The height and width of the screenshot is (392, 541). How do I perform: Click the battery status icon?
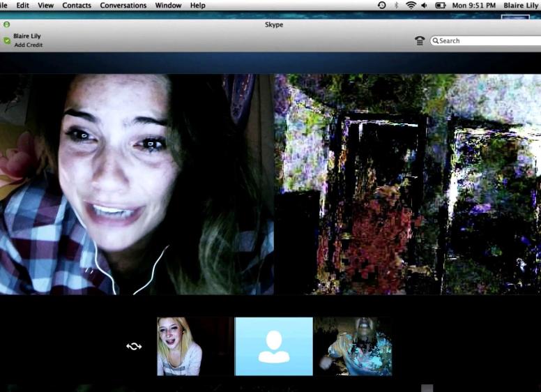click(441, 5)
